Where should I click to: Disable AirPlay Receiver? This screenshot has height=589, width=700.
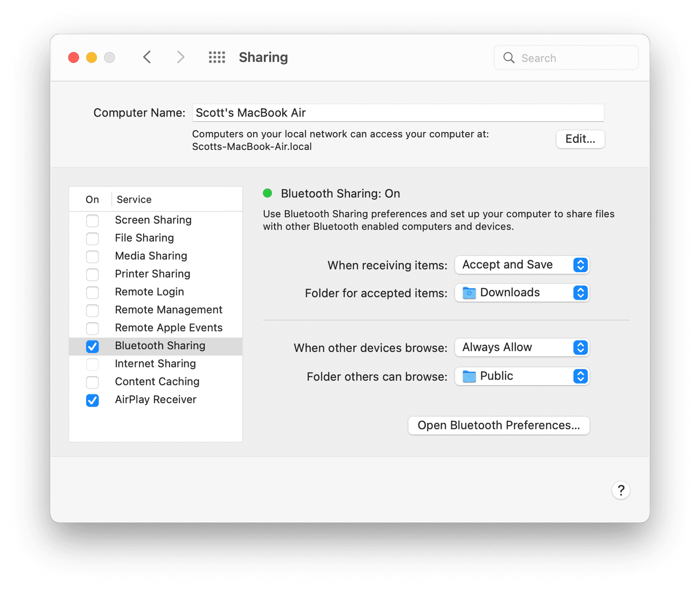92,400
